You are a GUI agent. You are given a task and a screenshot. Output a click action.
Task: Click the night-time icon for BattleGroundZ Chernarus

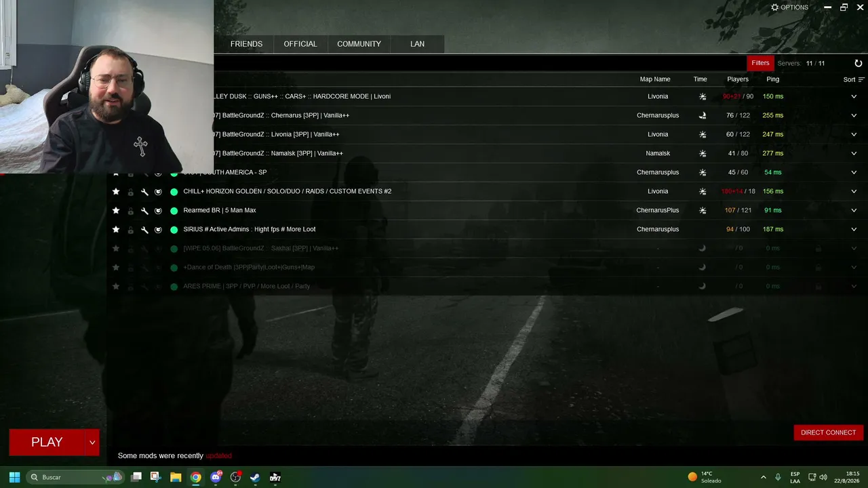click(x=703, y=115)
